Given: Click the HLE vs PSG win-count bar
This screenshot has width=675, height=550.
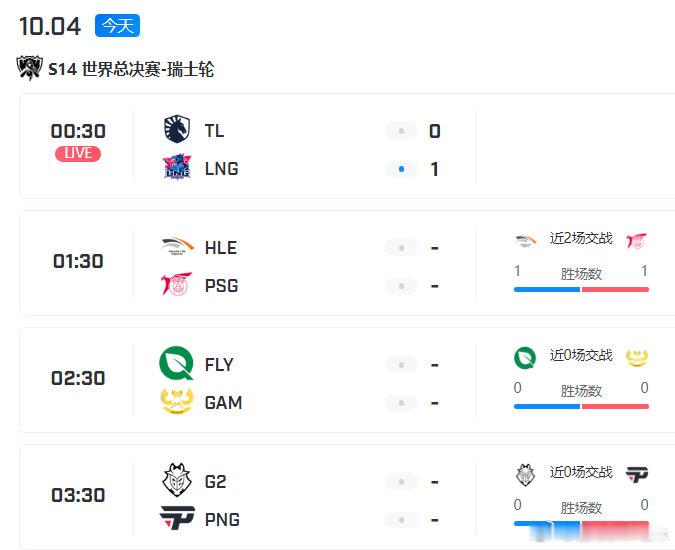Looking at the screenshot, I should 581,290.
